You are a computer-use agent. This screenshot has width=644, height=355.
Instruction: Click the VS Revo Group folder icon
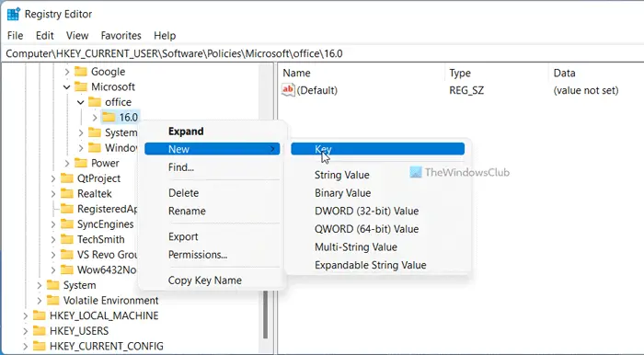click(66, 255)
